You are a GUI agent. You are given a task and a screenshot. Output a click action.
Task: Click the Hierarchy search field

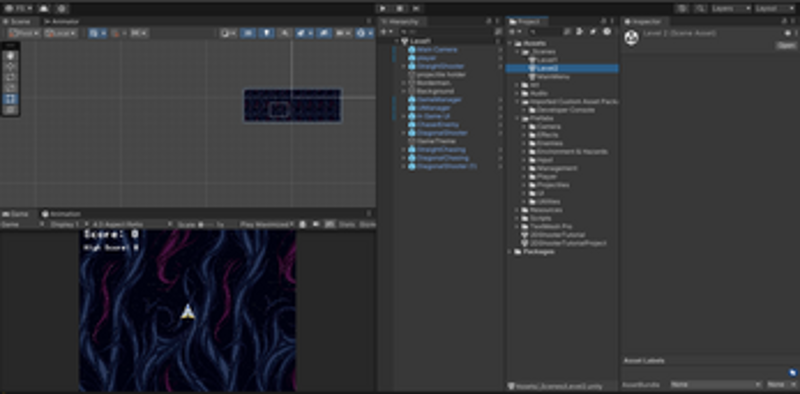tap(447, 32)
